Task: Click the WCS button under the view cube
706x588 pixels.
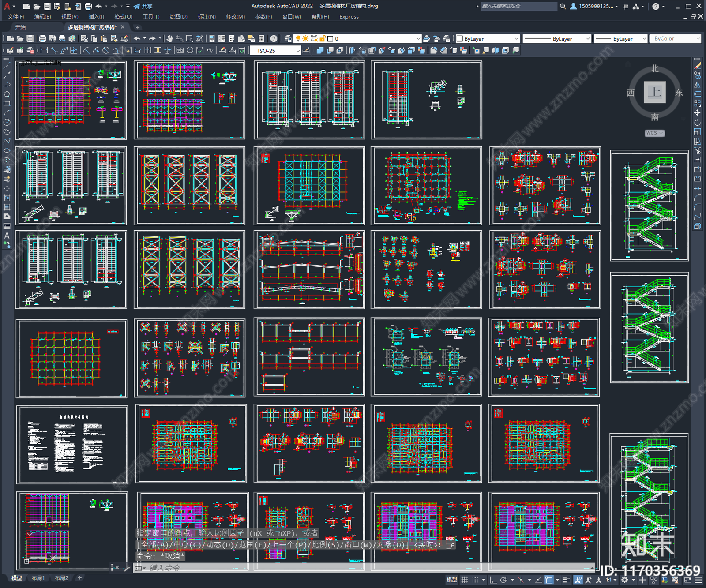Action: click(x=654, y=133)
